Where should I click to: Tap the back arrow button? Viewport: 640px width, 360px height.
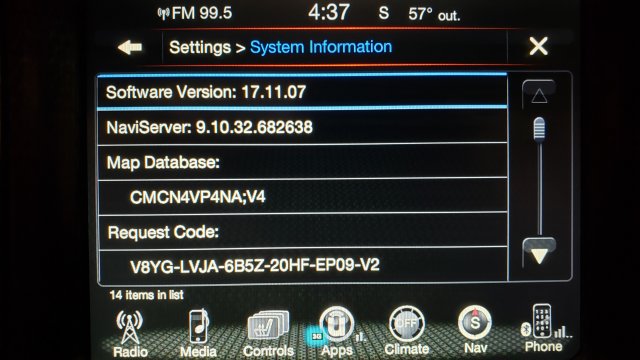tap(130, 47)
